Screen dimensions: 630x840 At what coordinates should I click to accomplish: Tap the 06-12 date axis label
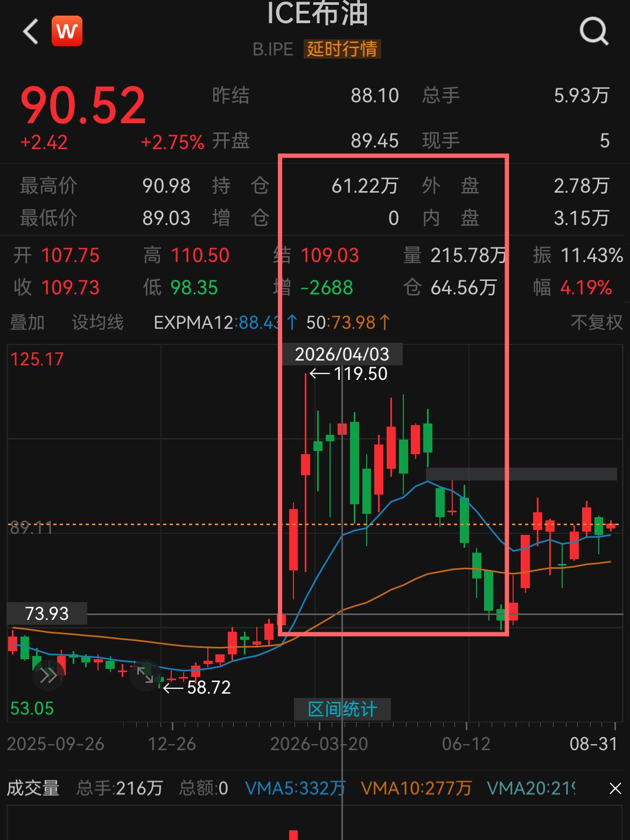pyautogui.click(x=466, y=744)
